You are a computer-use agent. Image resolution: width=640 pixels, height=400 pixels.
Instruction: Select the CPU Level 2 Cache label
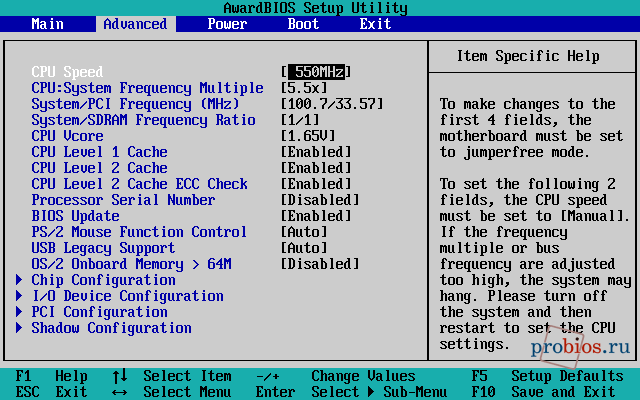(x=99, y=168)
